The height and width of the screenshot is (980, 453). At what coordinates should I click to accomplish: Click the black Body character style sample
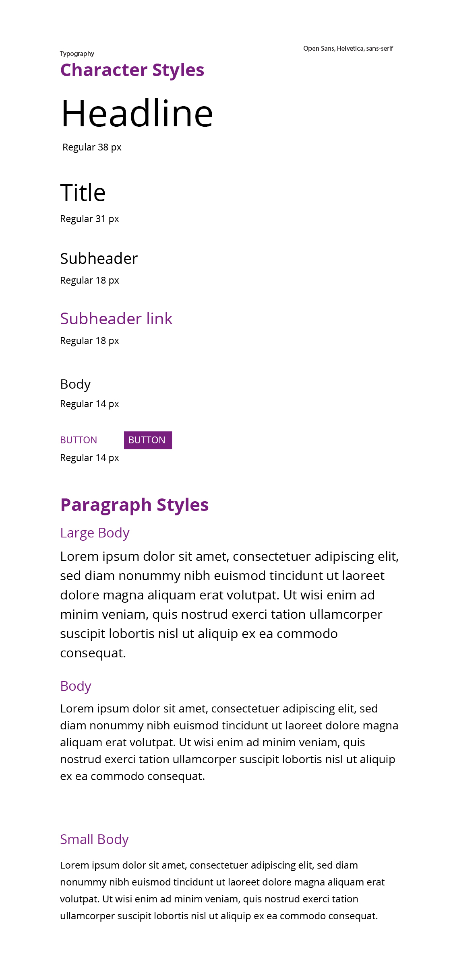pos(75,385)
